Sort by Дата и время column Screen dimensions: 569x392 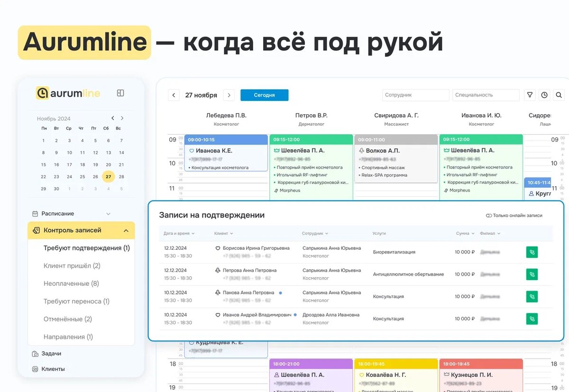point(179,234)
